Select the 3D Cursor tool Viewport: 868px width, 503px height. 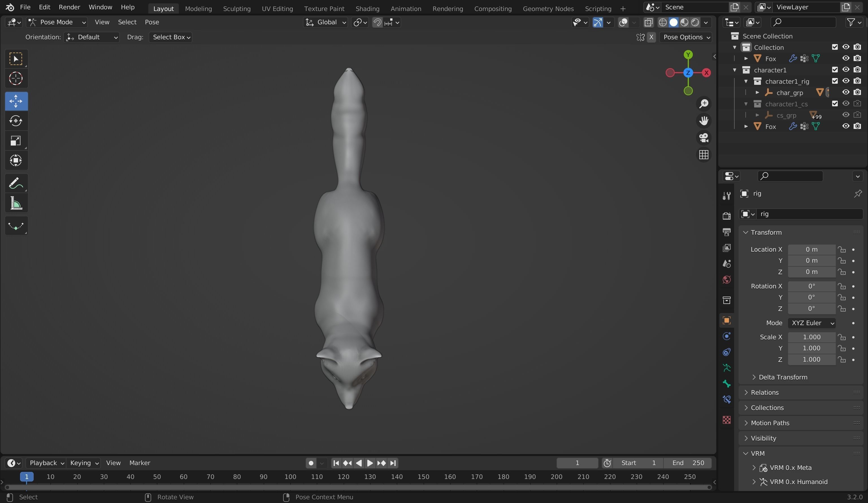point(16,79)
